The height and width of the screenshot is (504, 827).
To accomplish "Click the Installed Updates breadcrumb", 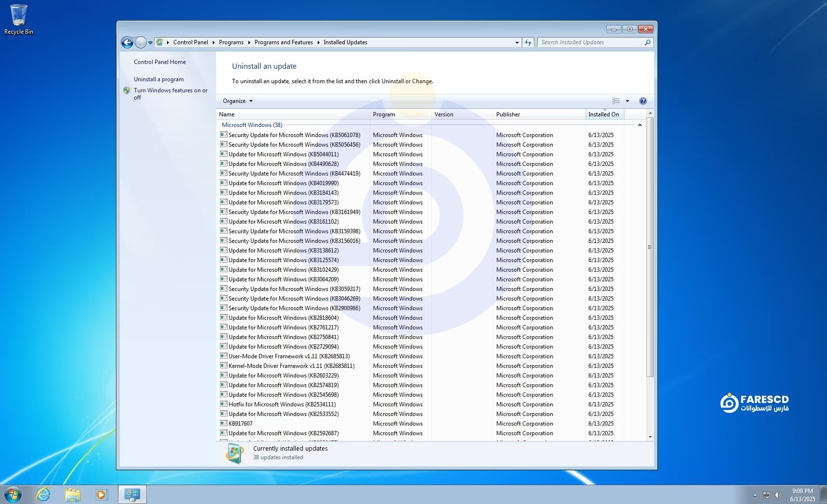I will click(x=345, y=42).
